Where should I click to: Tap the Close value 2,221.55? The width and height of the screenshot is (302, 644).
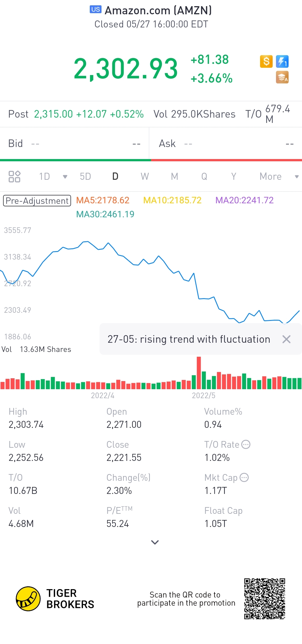point(124,458)
